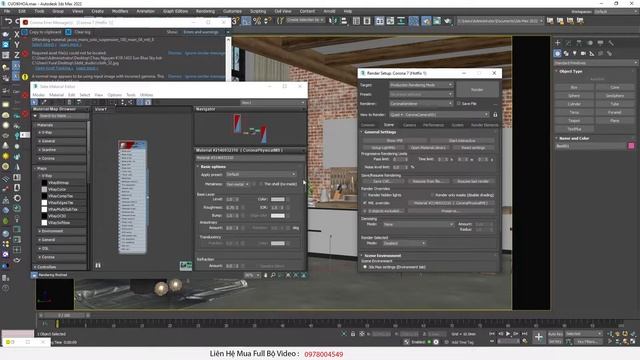Click the pink object color swatch in Name and Color
The image size is (640, 360).
[x=631, y=146]
